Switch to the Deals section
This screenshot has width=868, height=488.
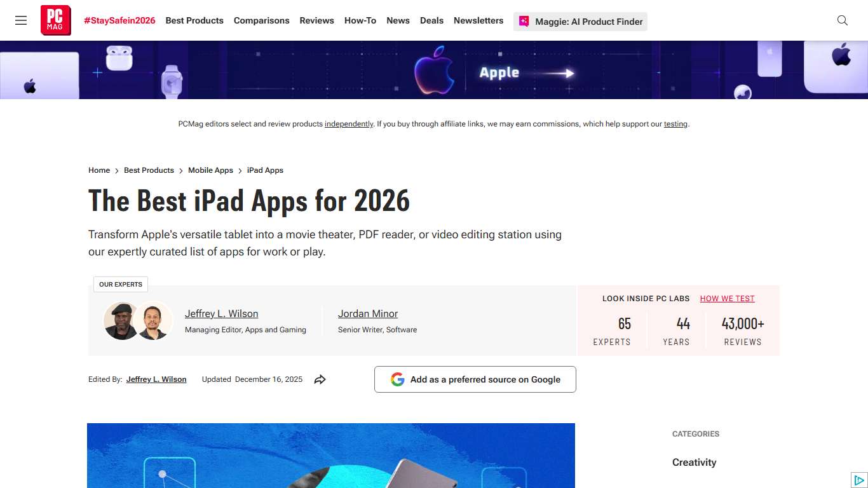pos(431,20)
